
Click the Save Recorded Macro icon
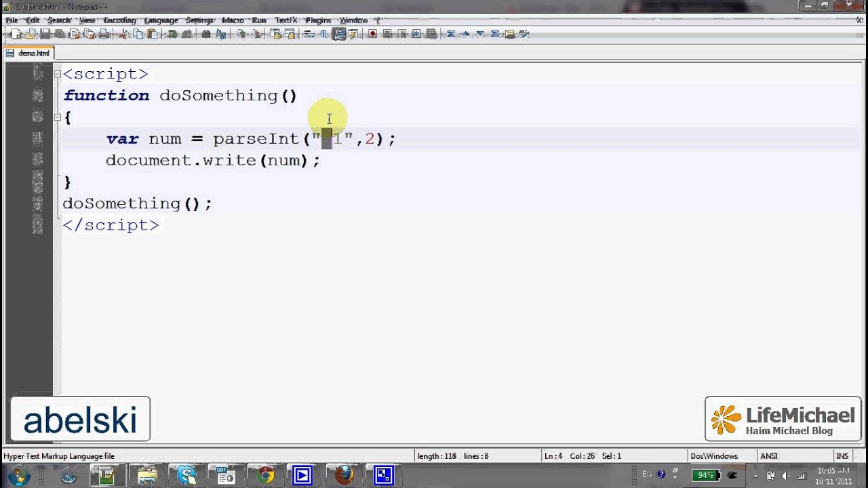431,34
